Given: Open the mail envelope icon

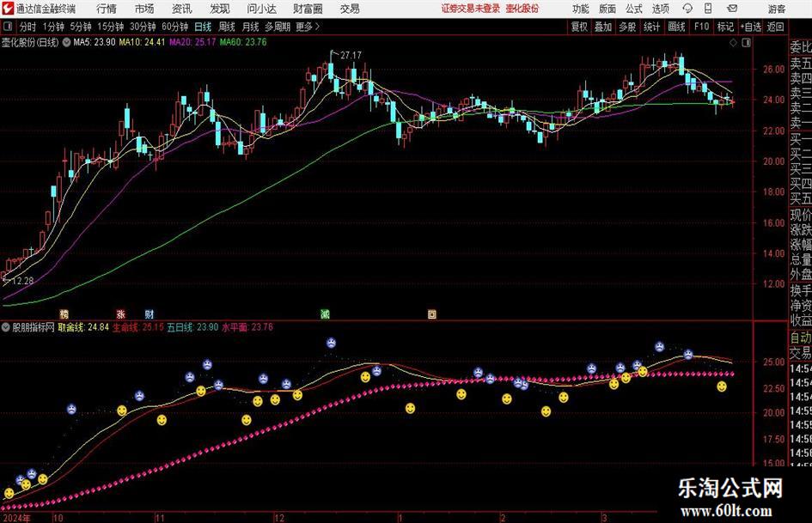Looking at the screenshot, I should tap(732, 9).
